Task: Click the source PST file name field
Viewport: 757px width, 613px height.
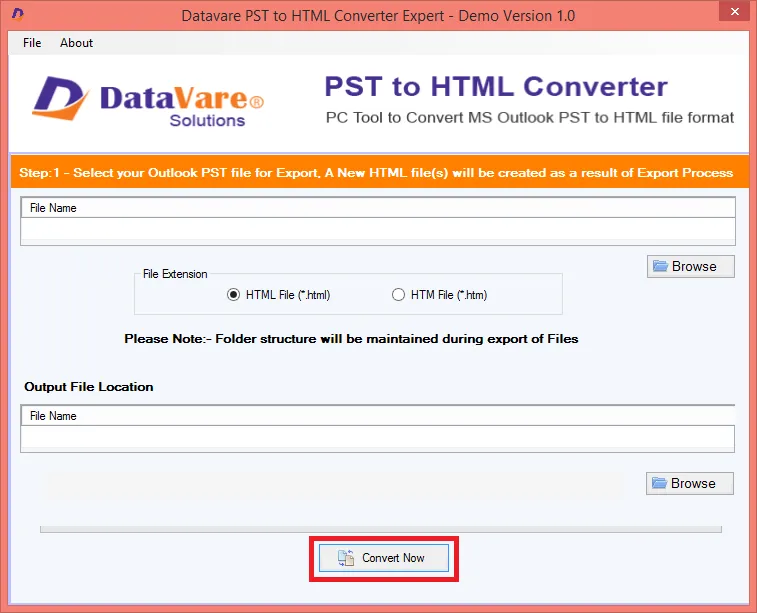Action: point(378,228)
